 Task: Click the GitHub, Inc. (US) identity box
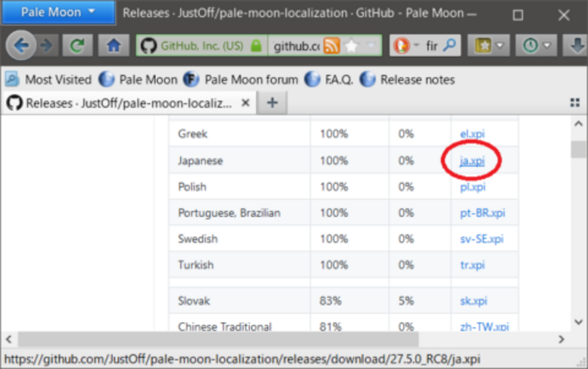pyautogui.click(x=202, y=46)
